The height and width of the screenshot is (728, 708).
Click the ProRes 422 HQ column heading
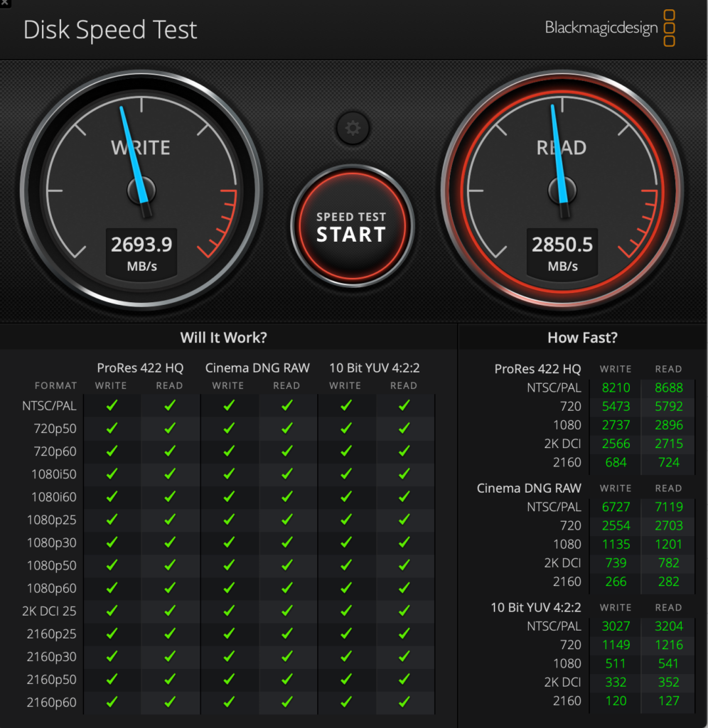point(140,368)
